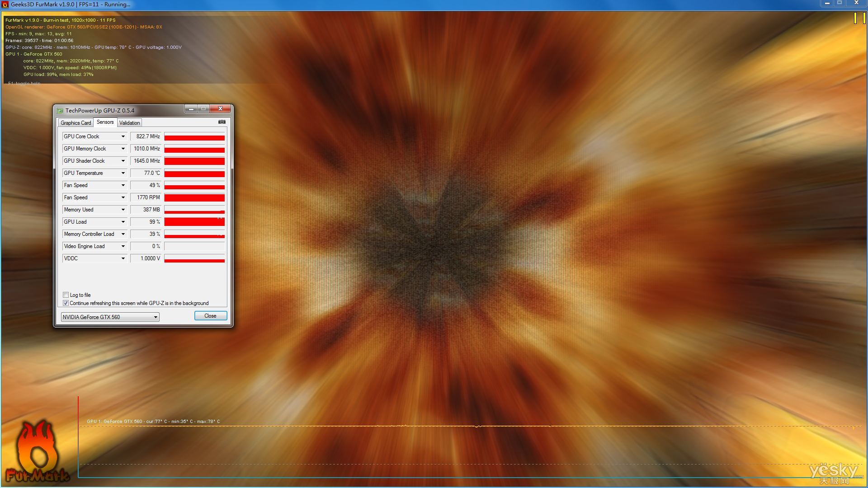
Task: Click the 1010.0 MHz memory clock value
Action: click(146, 149)
